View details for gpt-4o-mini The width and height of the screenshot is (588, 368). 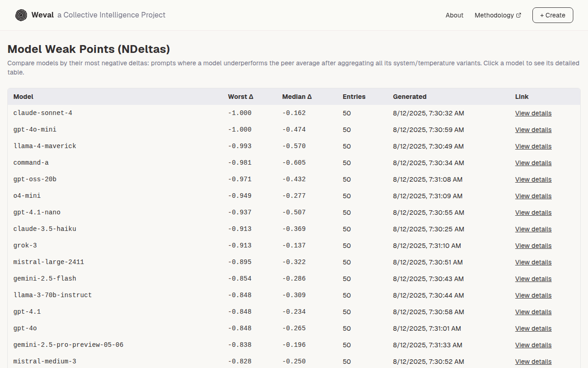coord(533,130)
